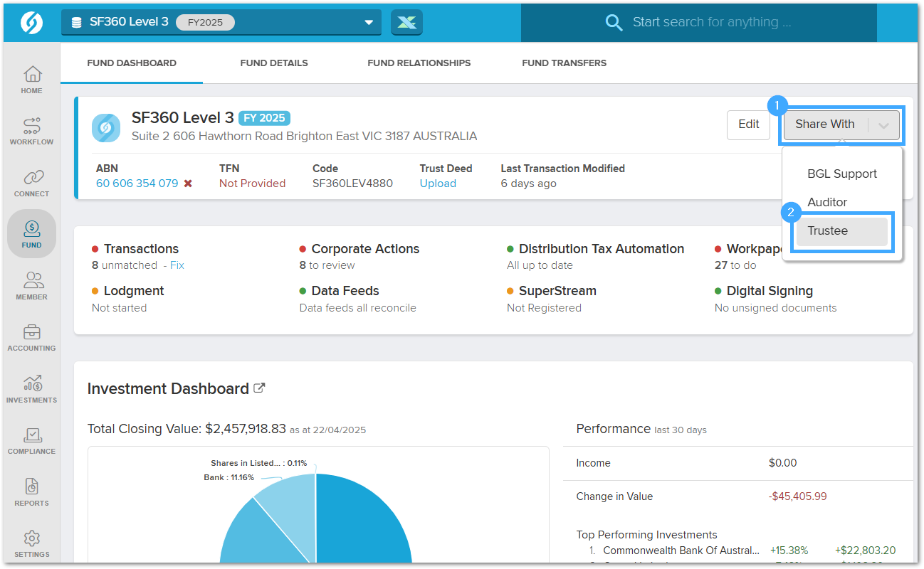Click the red X next to ABN
Image resolution: width=924 pixels, height=569 pixels.
[x=188, y=184]
